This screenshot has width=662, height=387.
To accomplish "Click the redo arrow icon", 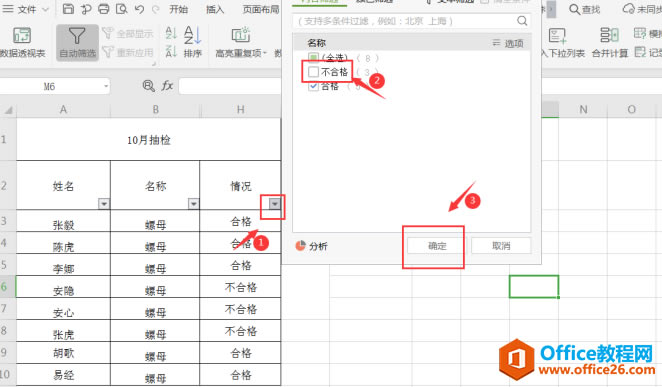I will pos(155,9).
